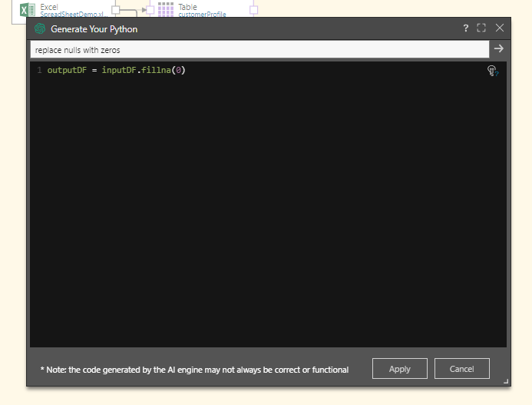Close the Generate Your Python dialog
Viewport: 532px width, 405px height.
coord(500,28)
